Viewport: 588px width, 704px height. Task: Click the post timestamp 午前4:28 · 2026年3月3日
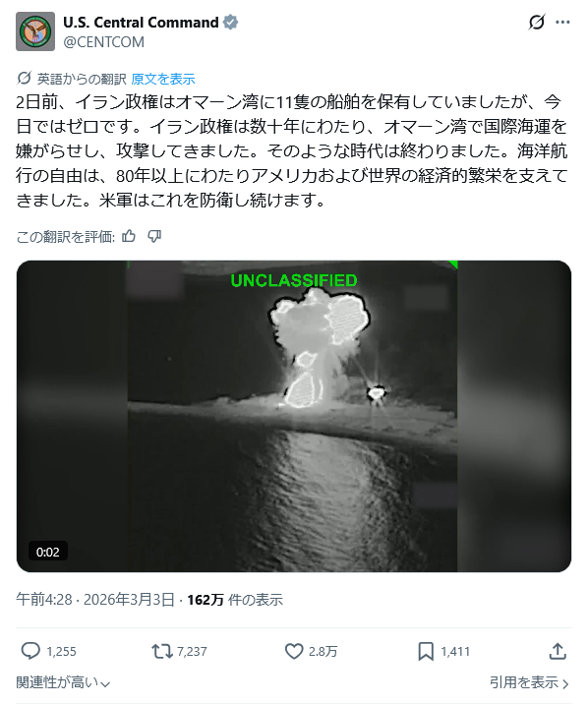[x=95, y=600]
